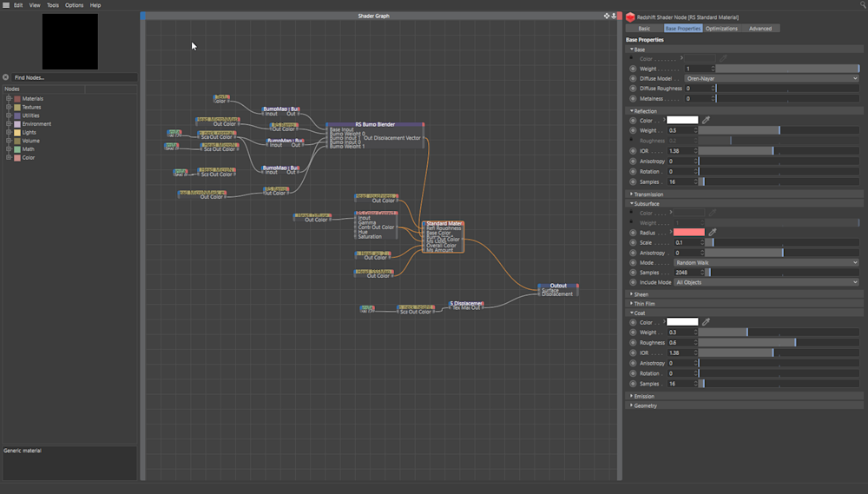
Task: Click the Find Nodes search field
Action: tap(74, 77)
